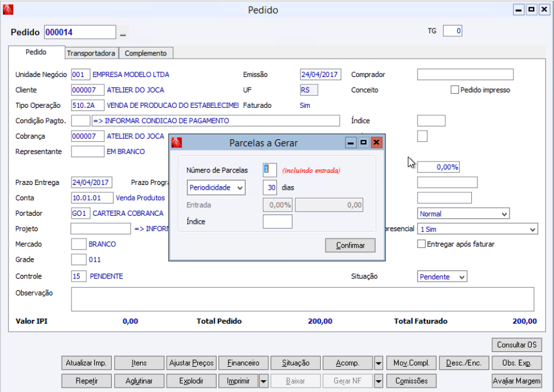Click the Situação button
This screenshot has width=554, height=392.
[x=296, y=362]
